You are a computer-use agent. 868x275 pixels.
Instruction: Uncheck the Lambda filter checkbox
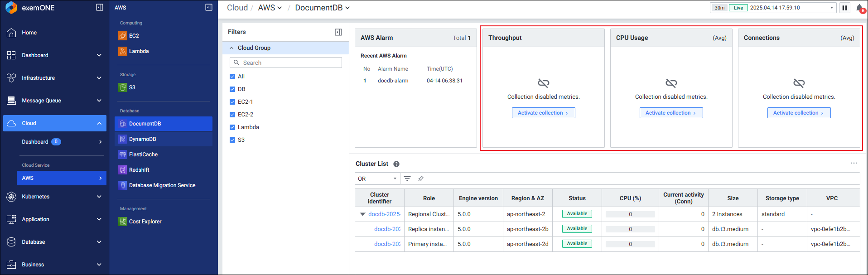[x=232, y=127]
